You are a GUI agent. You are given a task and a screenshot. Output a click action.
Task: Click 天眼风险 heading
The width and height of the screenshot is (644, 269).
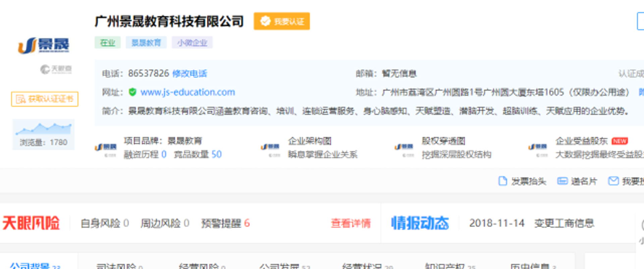[31, 223]
